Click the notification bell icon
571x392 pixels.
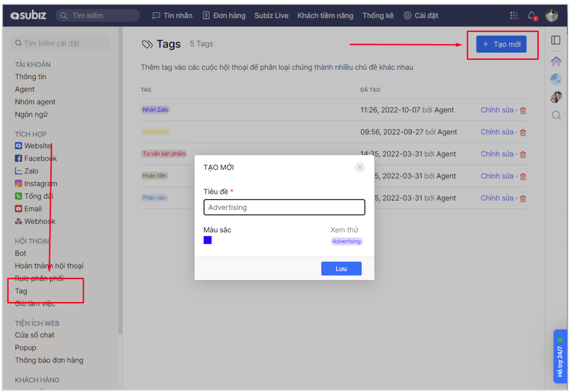tap(532, 16)
